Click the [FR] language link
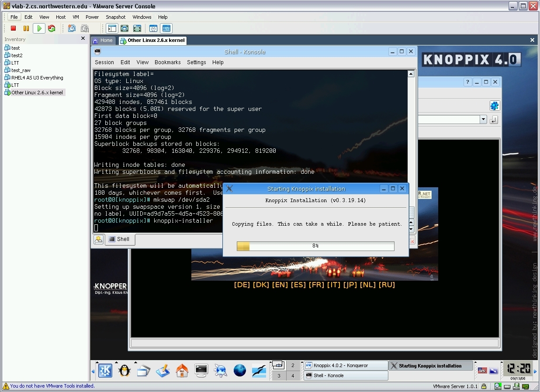This screenshot has width=540, height=392. pyautogui.click(x=316, y=285)
